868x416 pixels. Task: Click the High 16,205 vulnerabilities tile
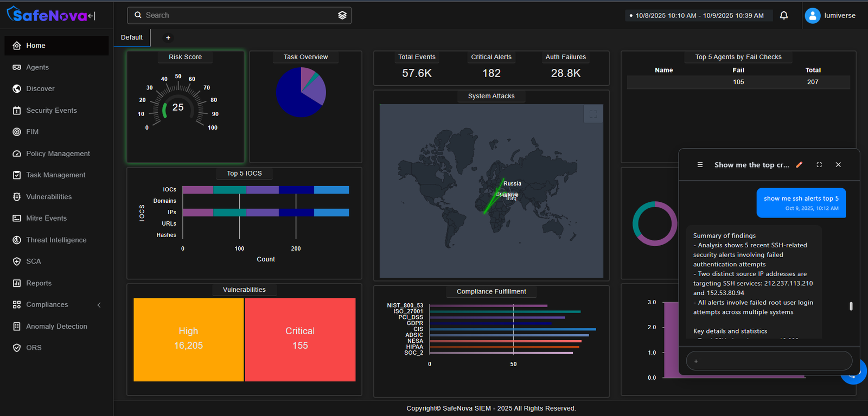[188, 340]
